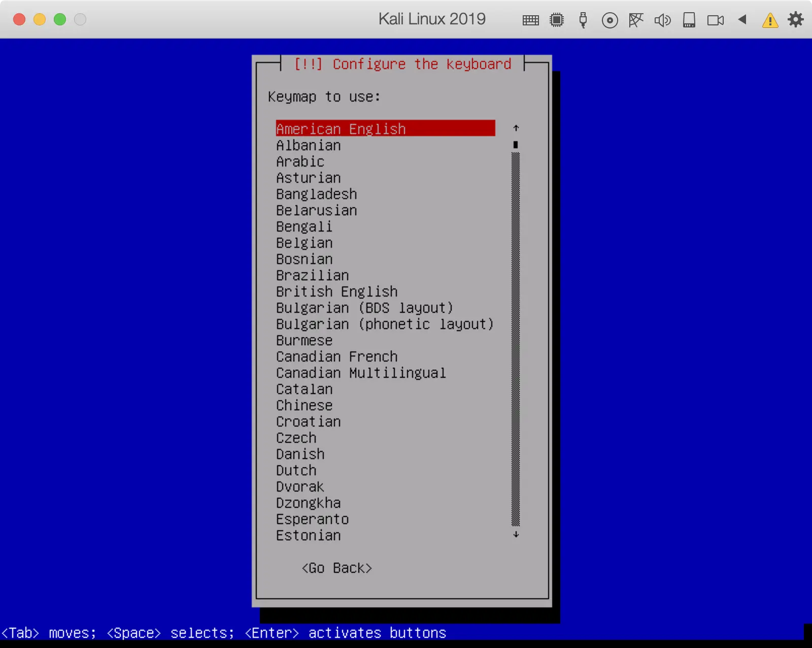Pick the Belgian keymap
Screen dimensions: 812x648
tap(385, 243)
